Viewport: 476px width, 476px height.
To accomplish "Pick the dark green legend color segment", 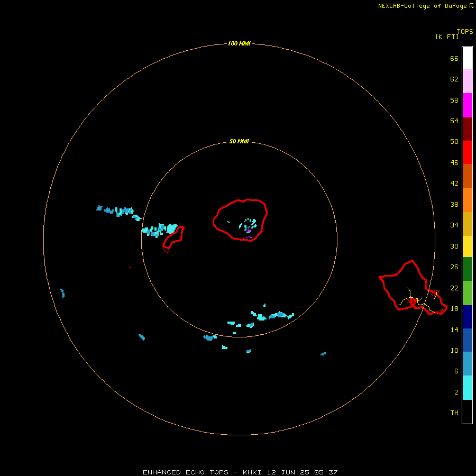I will pyautogui.click(x=467, y=269).
